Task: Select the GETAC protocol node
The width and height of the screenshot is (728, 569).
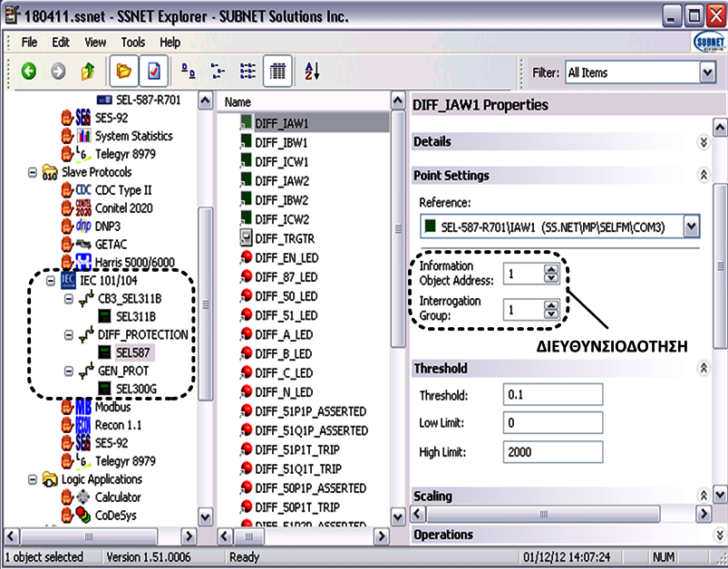Action: (x=111, y=244)
